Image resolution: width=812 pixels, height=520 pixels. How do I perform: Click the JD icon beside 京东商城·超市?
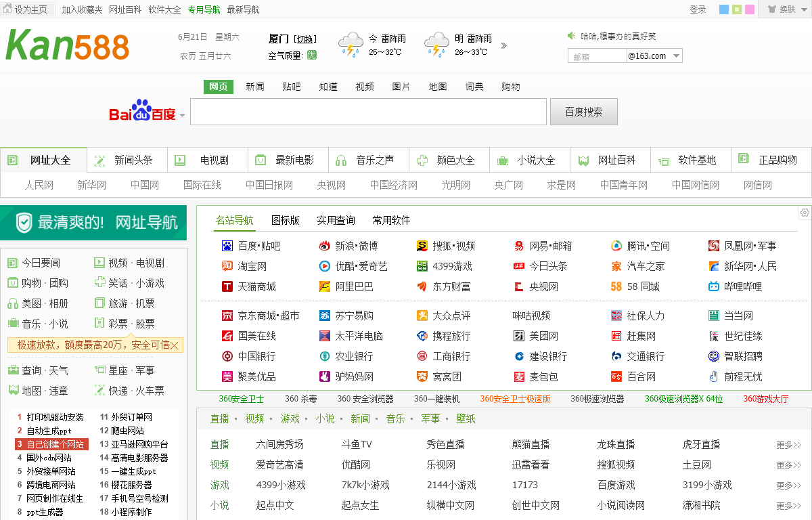[x=227, y=316]
